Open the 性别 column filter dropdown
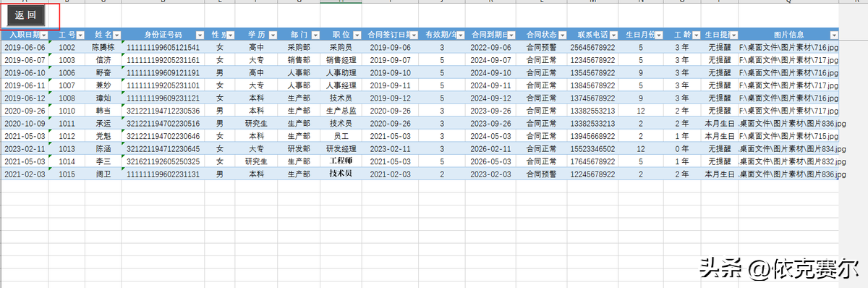The height and width of the screenshot is (288, 868). (231, 35)
